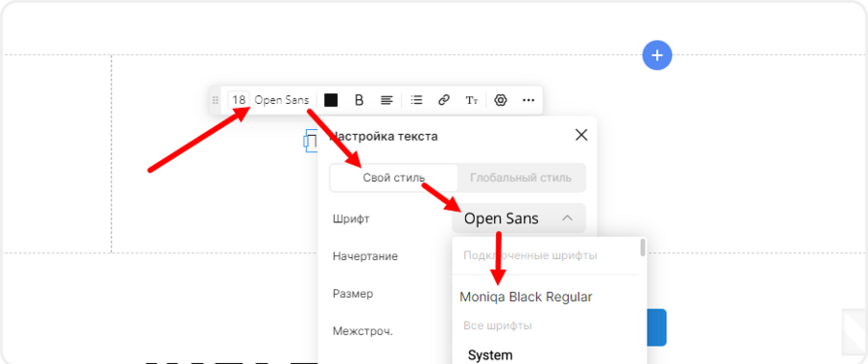Click the Все шрифты section header
The image size is (868, 364).
tap(498, 326)
